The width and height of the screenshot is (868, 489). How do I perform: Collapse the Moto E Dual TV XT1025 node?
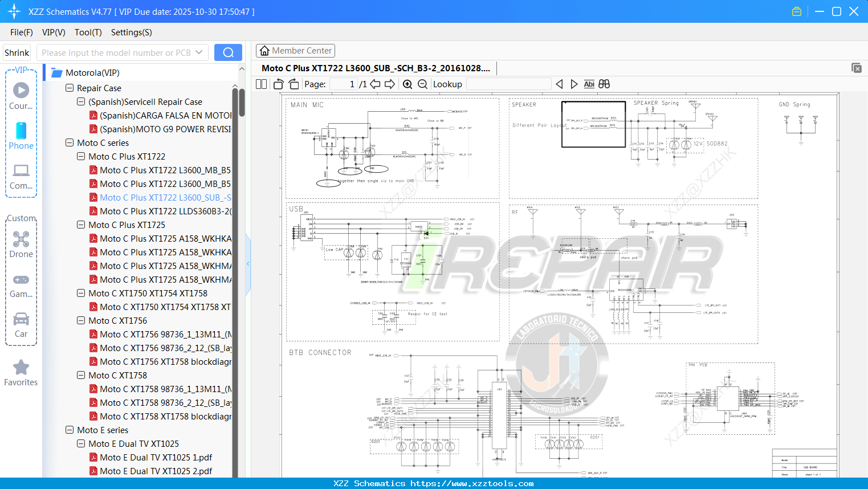81,443
